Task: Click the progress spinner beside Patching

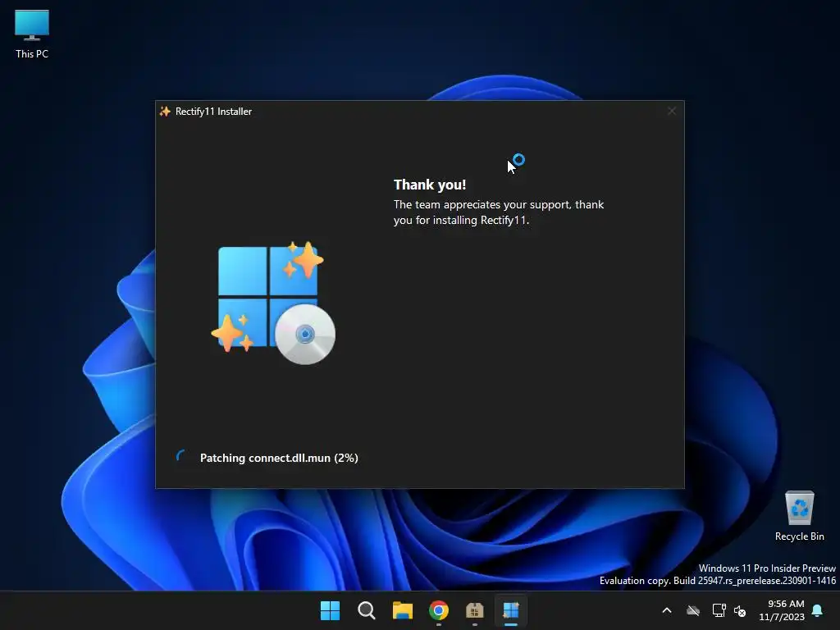Action: pyautogui.click(x=182, y=457)
